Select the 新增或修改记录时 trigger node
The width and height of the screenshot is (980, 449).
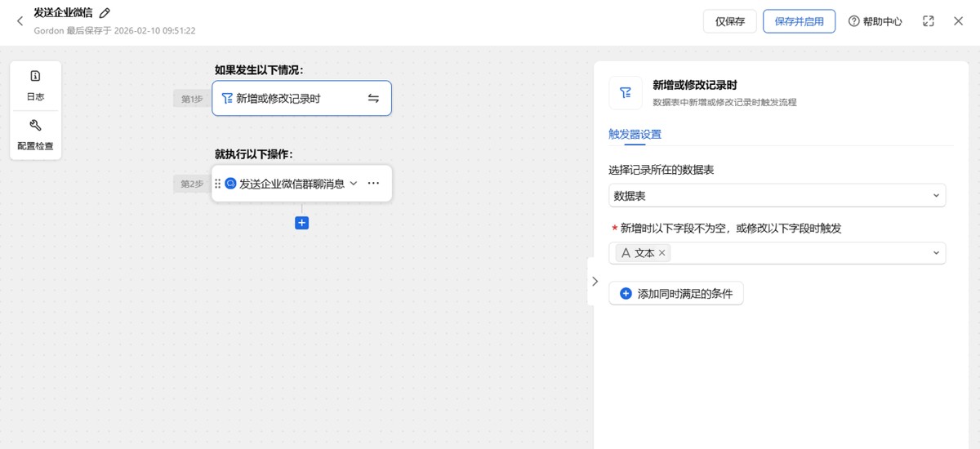294,99
